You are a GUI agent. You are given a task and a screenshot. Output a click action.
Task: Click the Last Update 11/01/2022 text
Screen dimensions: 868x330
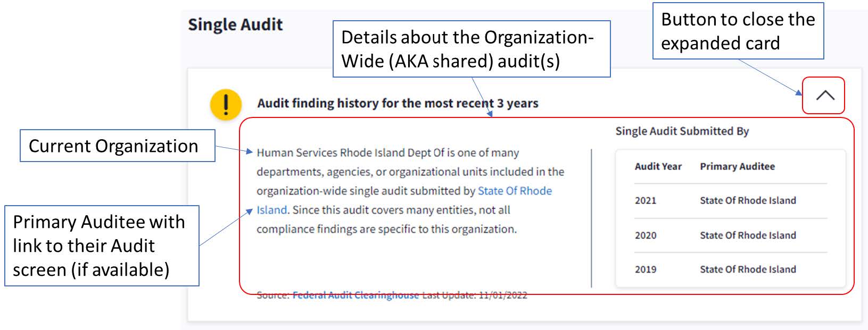click(x=475, y=295)
